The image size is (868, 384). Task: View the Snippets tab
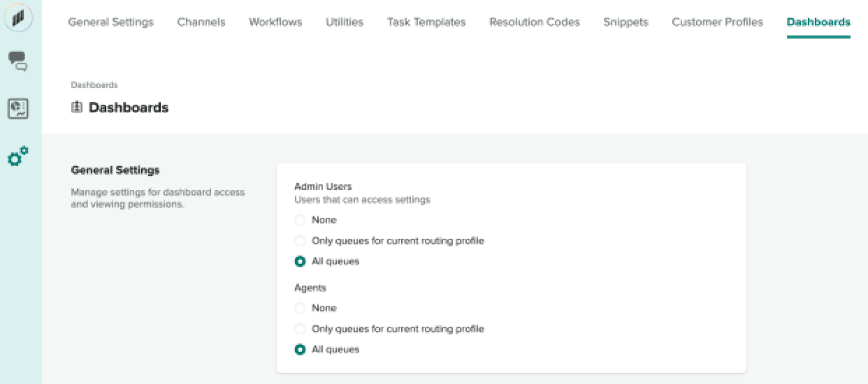[625, 22]
